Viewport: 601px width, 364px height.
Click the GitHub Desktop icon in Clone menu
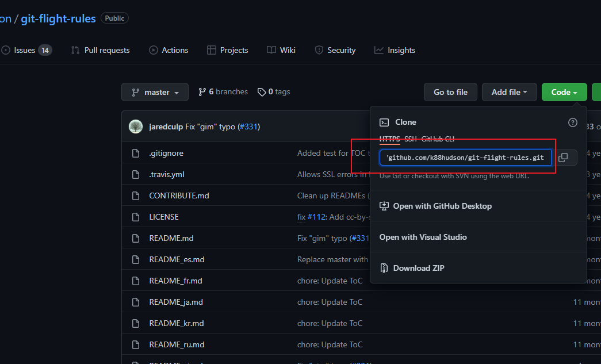384,206
